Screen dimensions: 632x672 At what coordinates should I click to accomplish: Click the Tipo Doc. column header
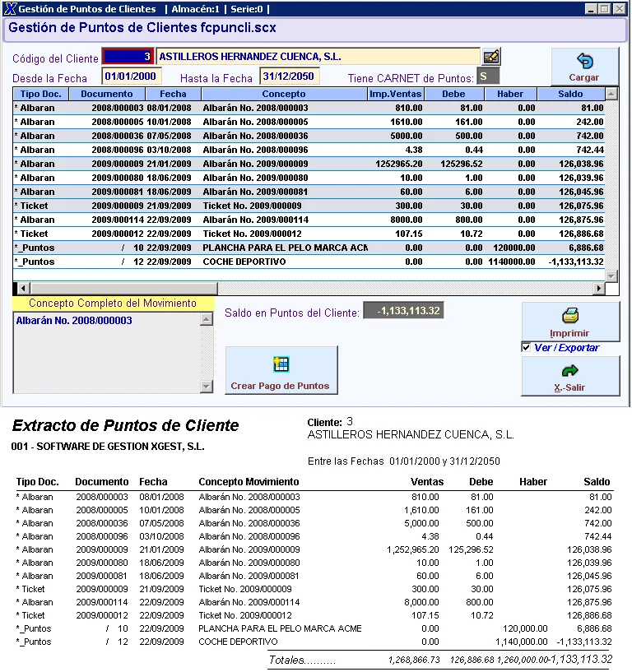tap(40, 94)
